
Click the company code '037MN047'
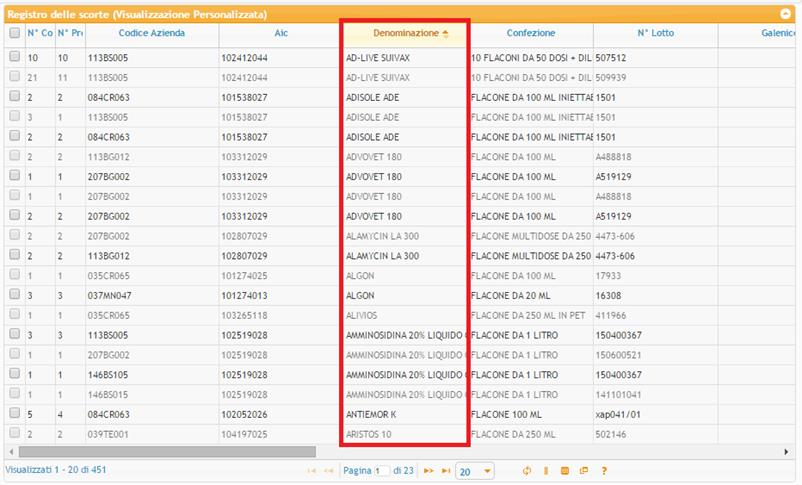[x=109, y=296]
